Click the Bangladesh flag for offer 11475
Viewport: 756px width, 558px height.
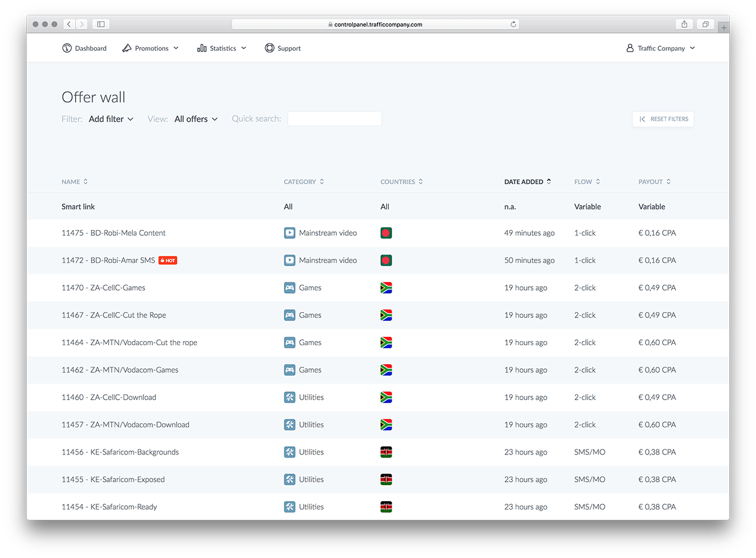[x=386, y=233]
